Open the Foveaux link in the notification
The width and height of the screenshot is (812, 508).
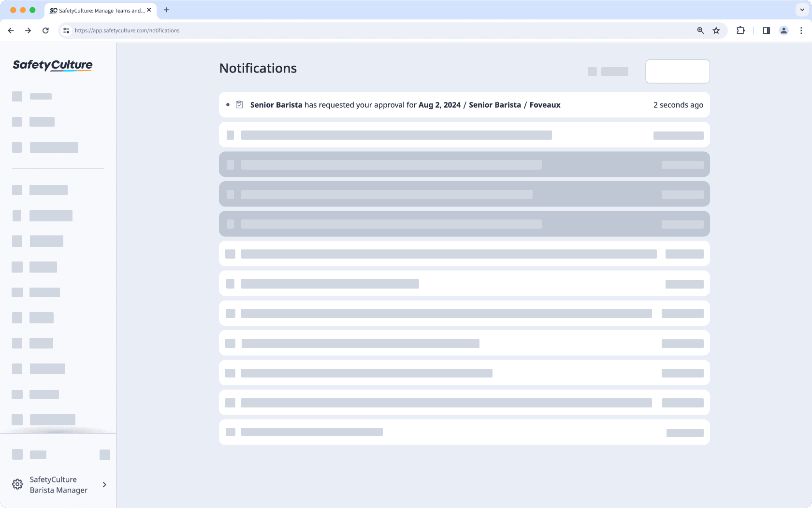click(545, 104)
